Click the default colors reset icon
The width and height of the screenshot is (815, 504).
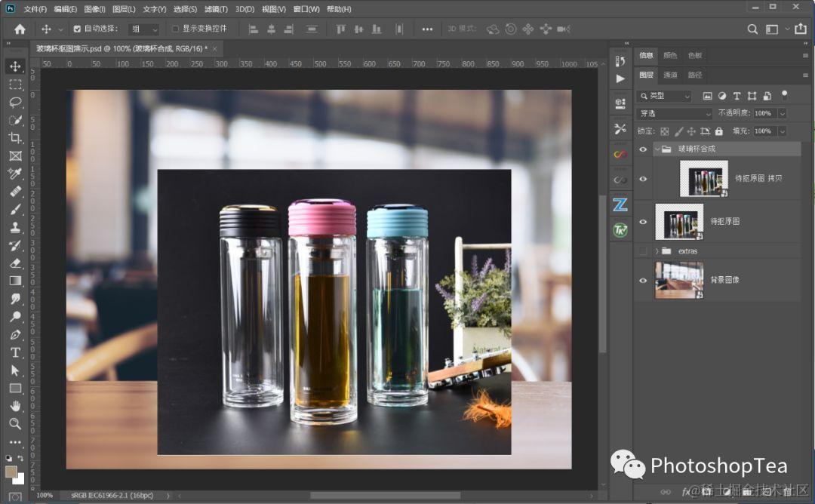point(9,458)
